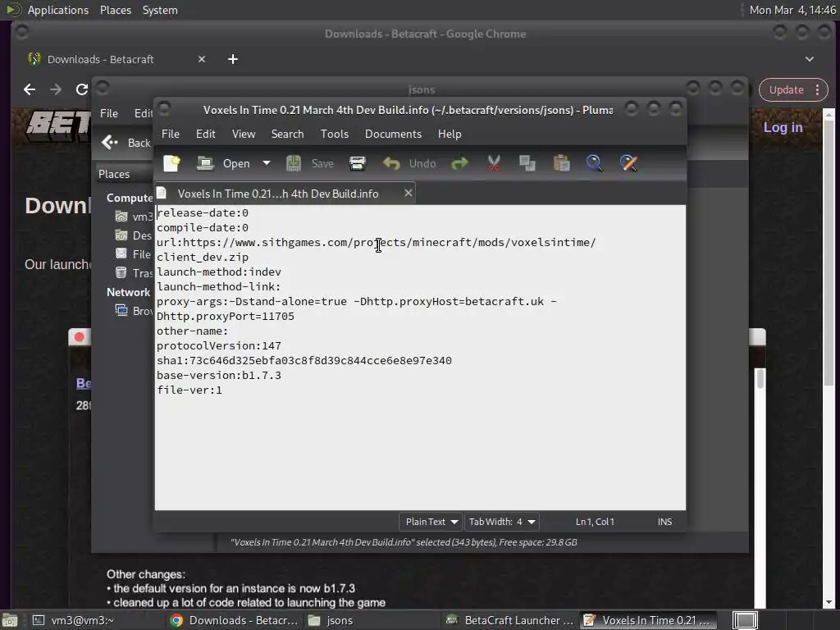This screenshot has height=630, width=840.
Task: Switch to Downloads - Betacraft taskbar item
Action: point(235,620)
